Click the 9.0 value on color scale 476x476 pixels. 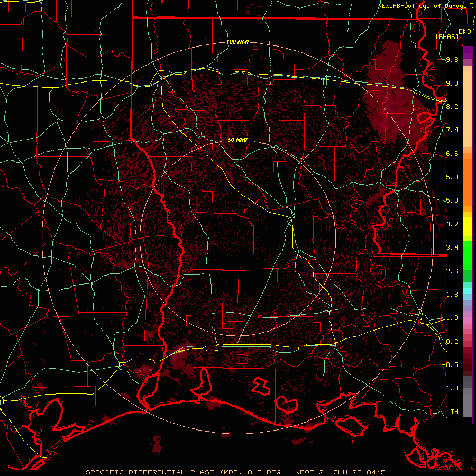coord(452,84)
